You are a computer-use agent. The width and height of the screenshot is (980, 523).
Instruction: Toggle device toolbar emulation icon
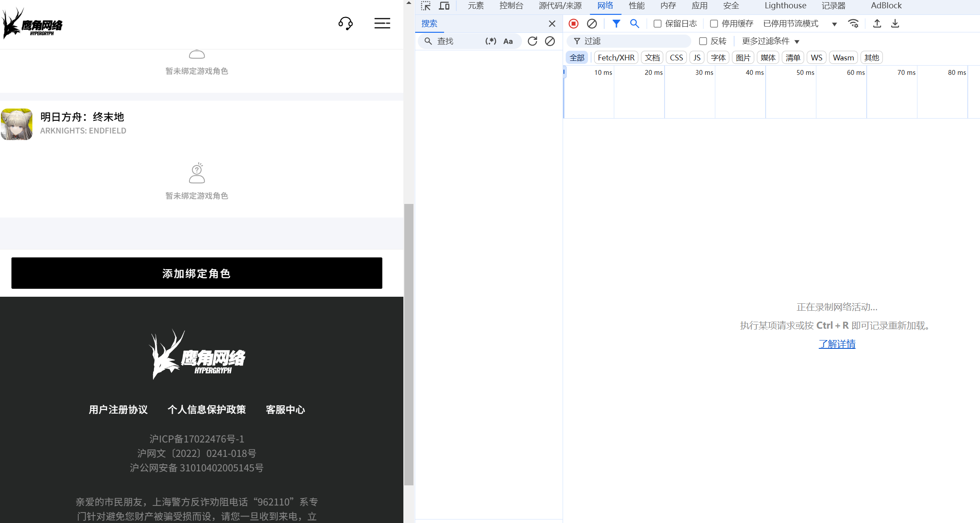444,6
